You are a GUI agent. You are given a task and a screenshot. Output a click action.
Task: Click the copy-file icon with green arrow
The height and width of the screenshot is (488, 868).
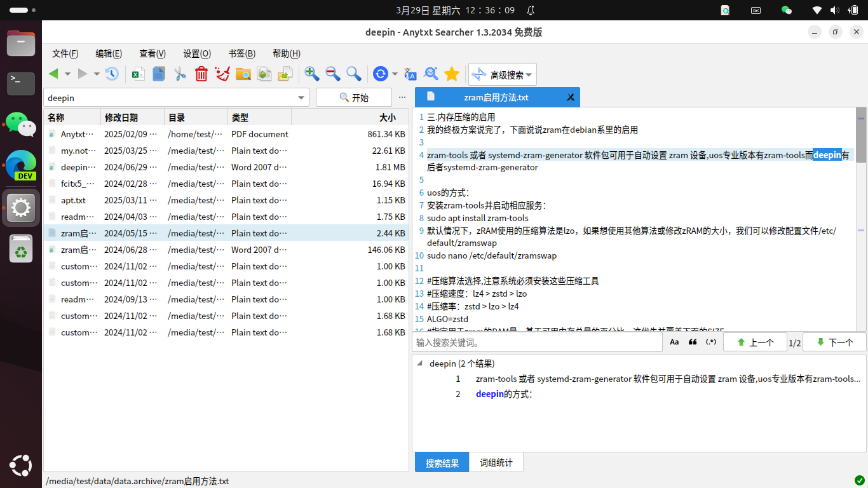[x=264, y=74]
